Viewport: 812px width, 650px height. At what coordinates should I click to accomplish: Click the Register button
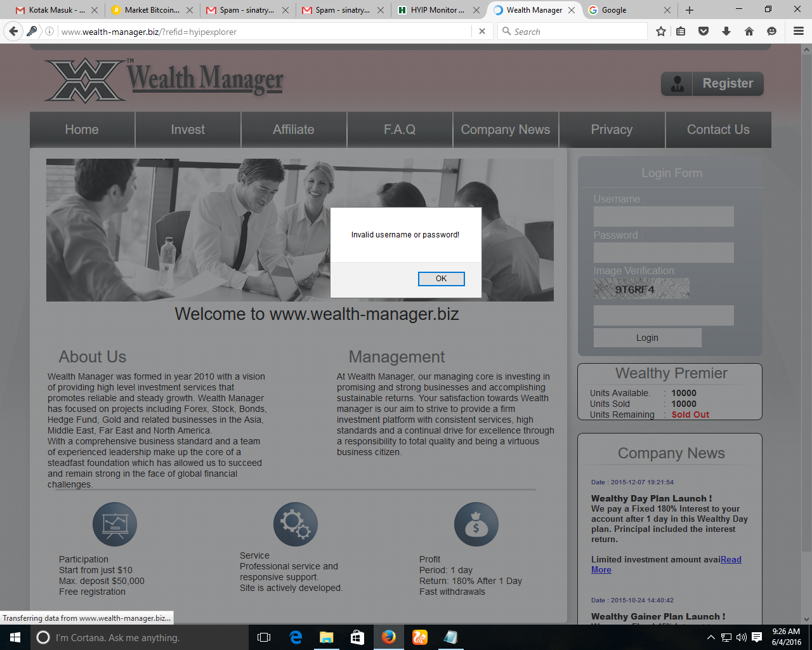[712, 83]
